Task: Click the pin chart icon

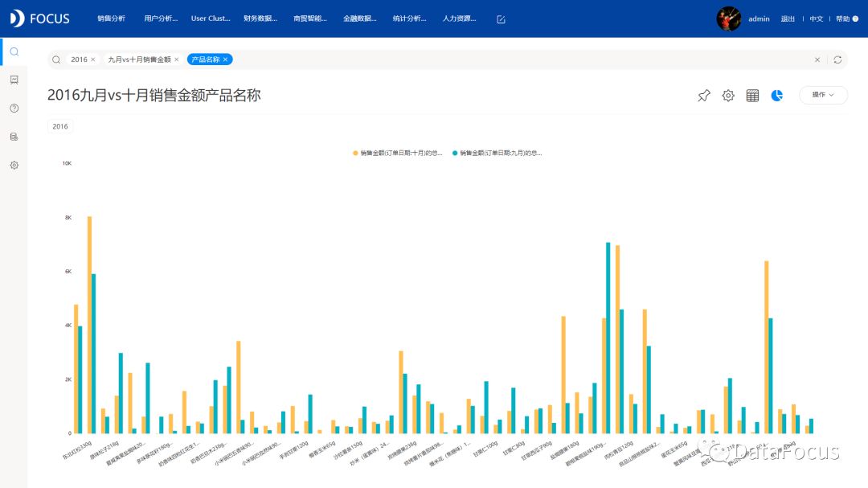Action: 703,96
